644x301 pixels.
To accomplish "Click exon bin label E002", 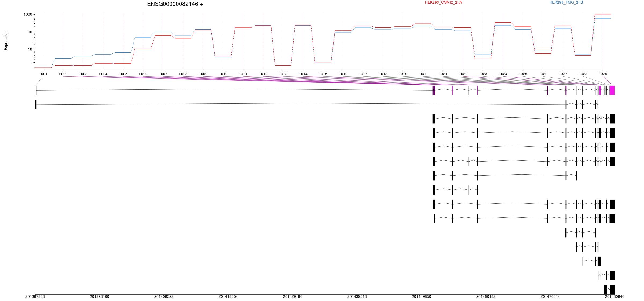I will 63,74.
